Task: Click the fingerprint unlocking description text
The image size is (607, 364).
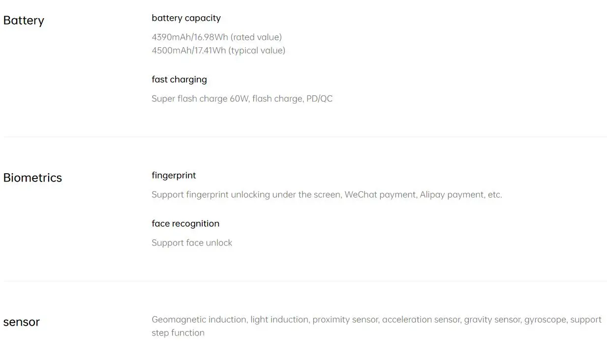Action: [327, 195]
